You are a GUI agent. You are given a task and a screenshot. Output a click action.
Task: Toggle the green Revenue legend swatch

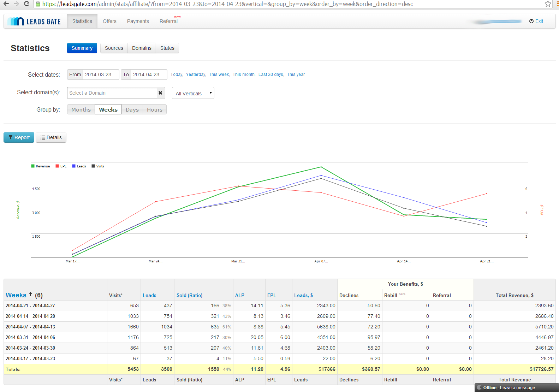(x=33, y=166)
